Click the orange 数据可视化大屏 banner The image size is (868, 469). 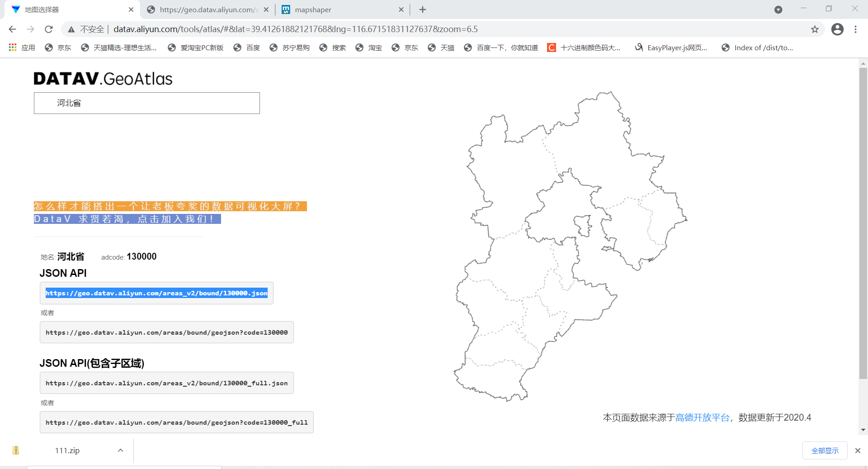click(x=170, y=206)
